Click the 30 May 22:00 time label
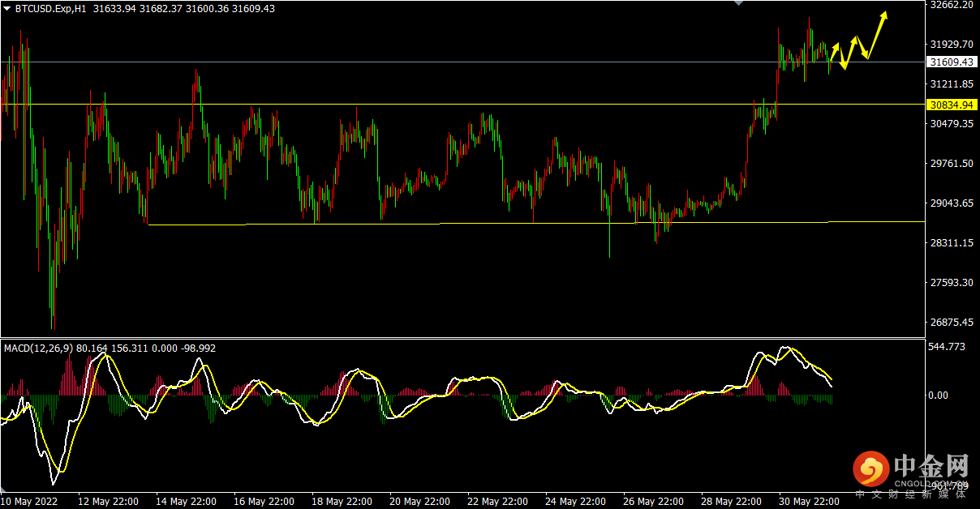980x509 pixels. pos(808,501)
